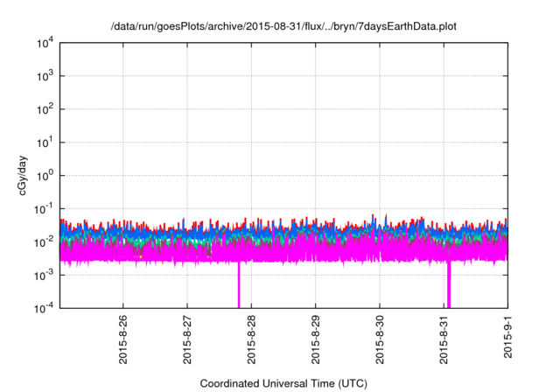The image size is (560, 392).
Task: Select the 2015-8-28 date tick label
Action: (x=251, y=339)
